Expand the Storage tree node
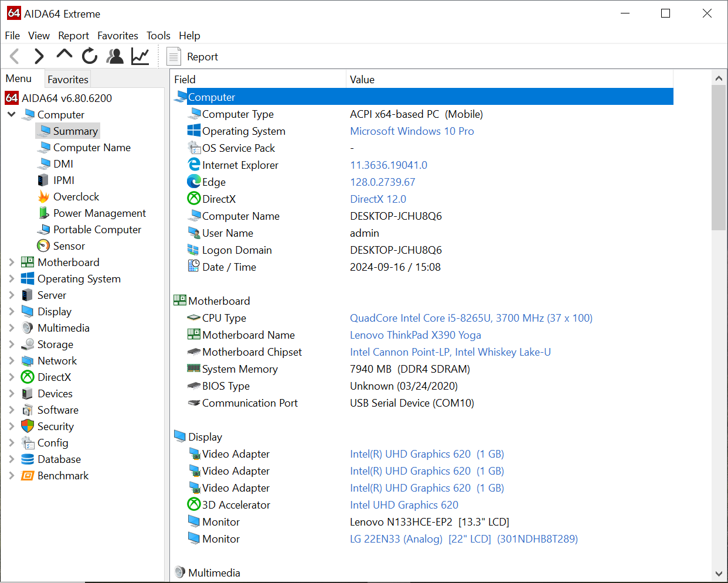The image size is (728, 583). [x=11, y=344]
